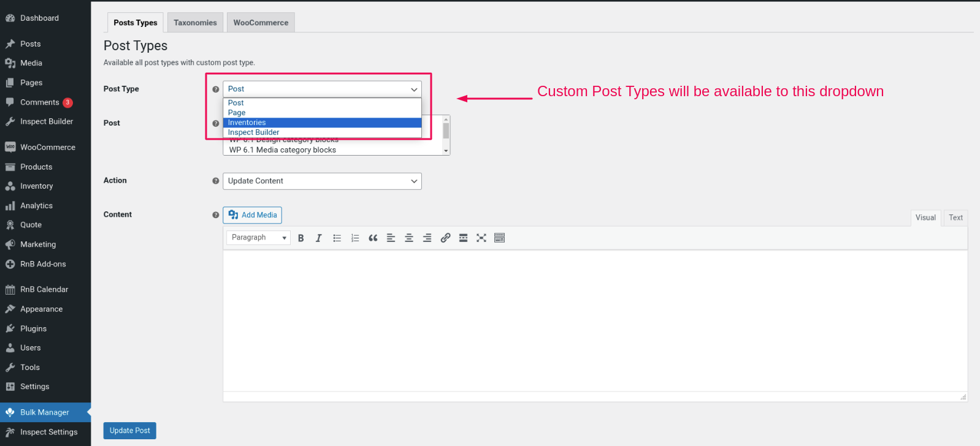The width and height of the screenshot is (980, 446).
Task: Open Inspect Settings in the sidebar
Action: point(45,432)
